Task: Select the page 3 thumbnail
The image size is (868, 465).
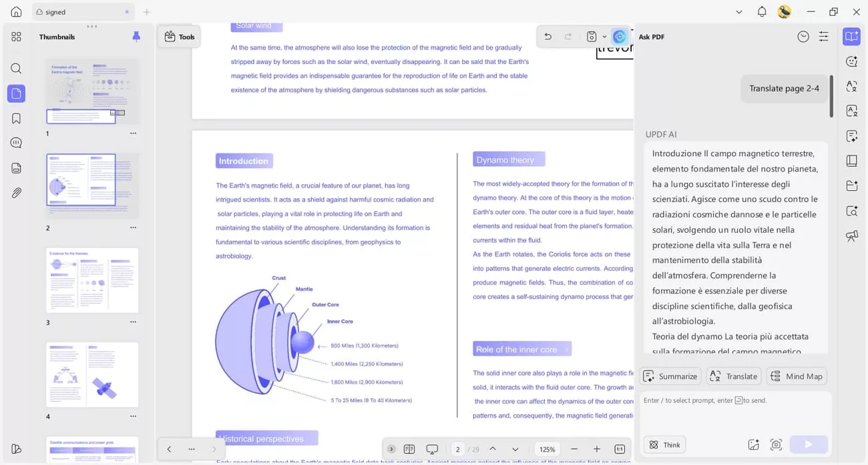Action: (x=92, y=280)
